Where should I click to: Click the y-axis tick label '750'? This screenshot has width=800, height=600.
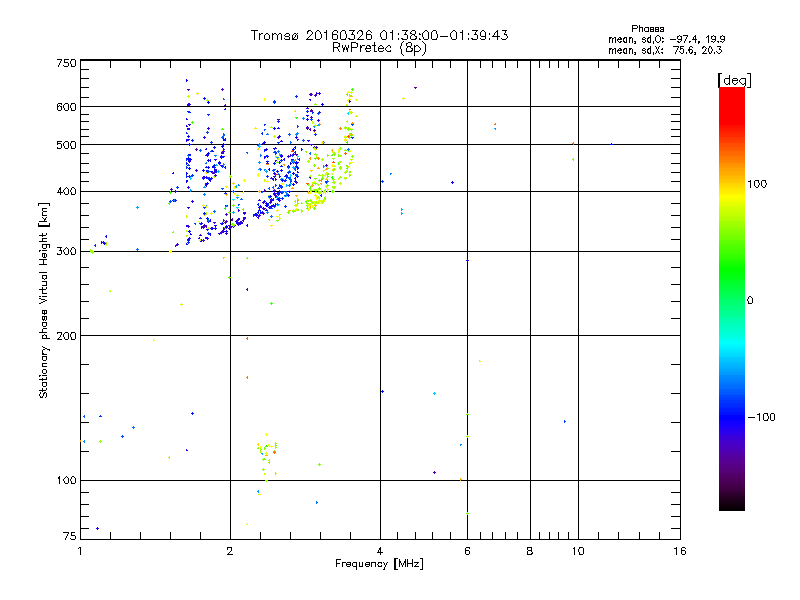pyautogui.click(x=67, y=63)
